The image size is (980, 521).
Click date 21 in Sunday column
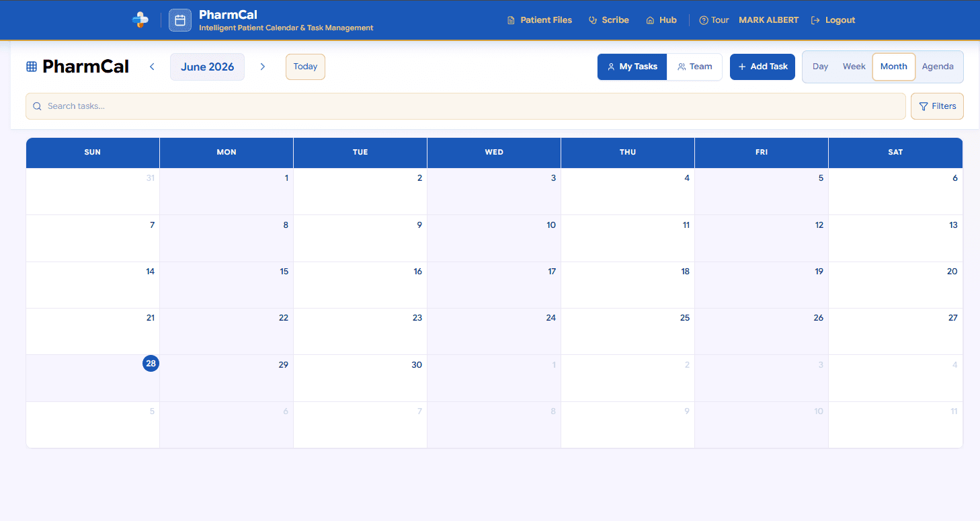[x=150, y=317]
